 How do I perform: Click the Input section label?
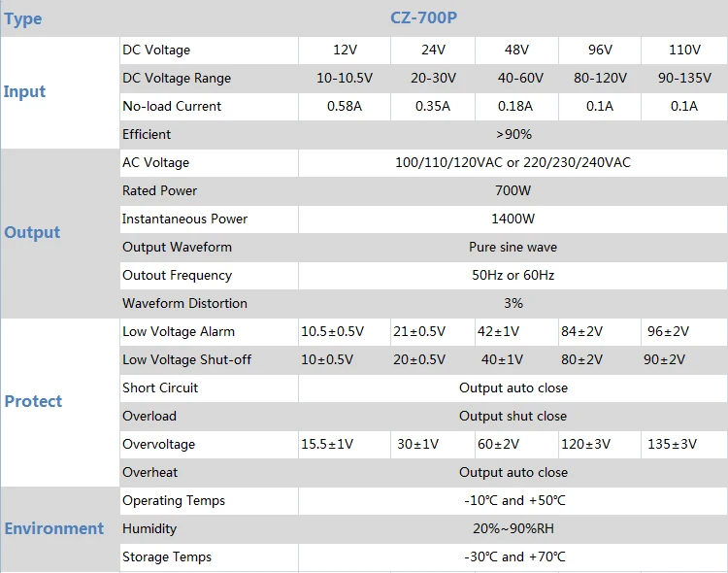[24, 91]
